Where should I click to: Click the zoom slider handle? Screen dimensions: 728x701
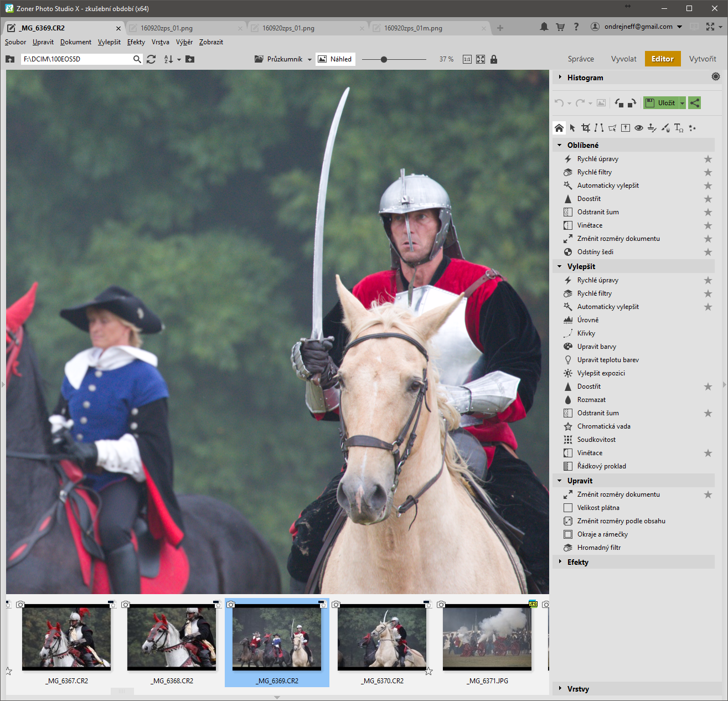tap(384, 59)
